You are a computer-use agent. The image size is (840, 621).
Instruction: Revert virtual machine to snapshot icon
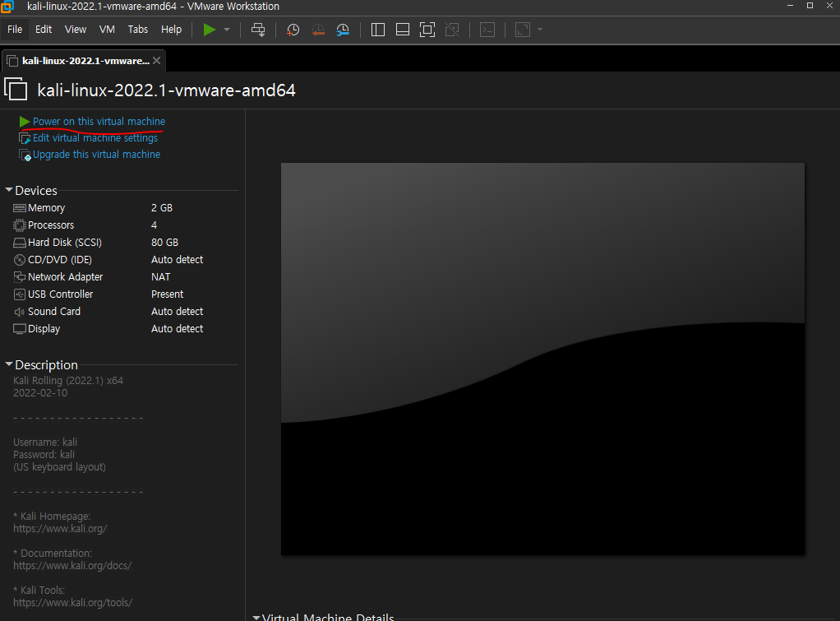tap(318, 30)
